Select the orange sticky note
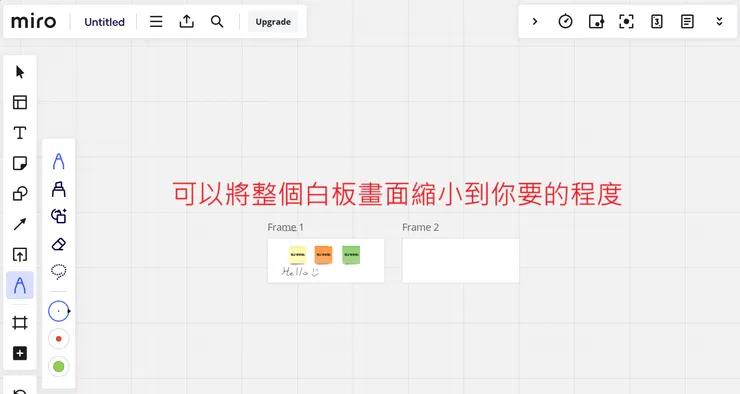This screenshot has width=740, height=394. point(323,255)
